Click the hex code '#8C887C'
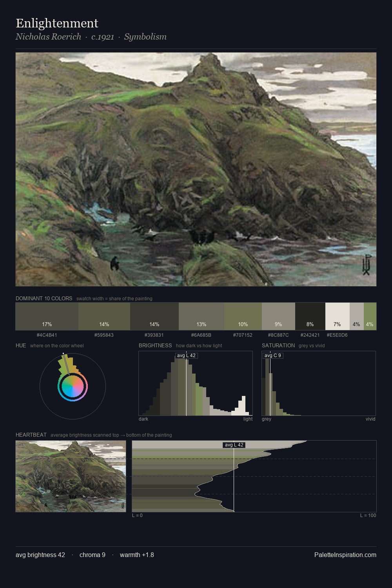392x588 pixels. [x=278, y=335]
